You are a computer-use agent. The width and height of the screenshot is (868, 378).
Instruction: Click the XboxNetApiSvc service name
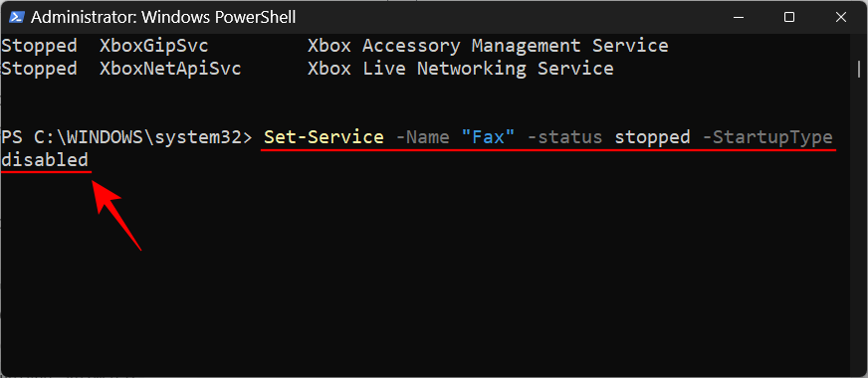click(x=170, y=70)
